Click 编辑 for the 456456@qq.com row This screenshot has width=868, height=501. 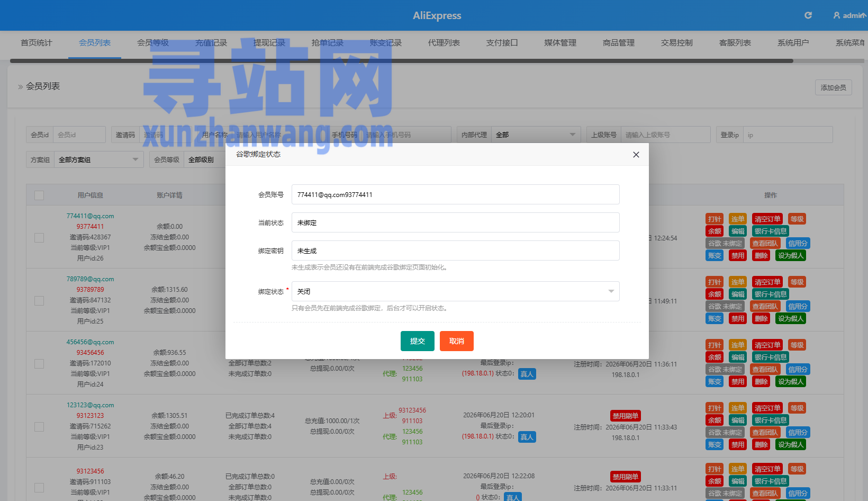click(738, 357)
